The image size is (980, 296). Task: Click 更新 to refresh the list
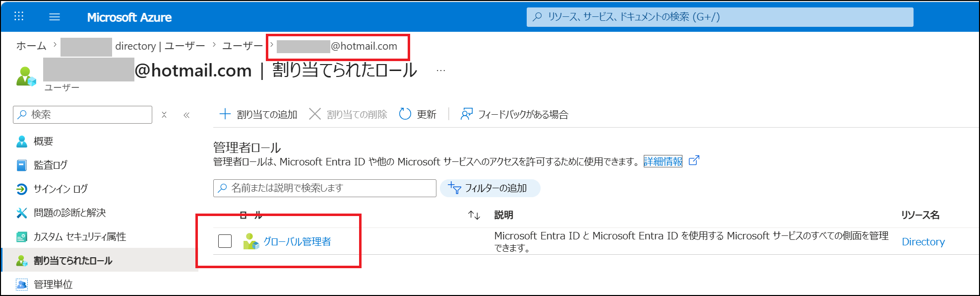coord(418,114)
